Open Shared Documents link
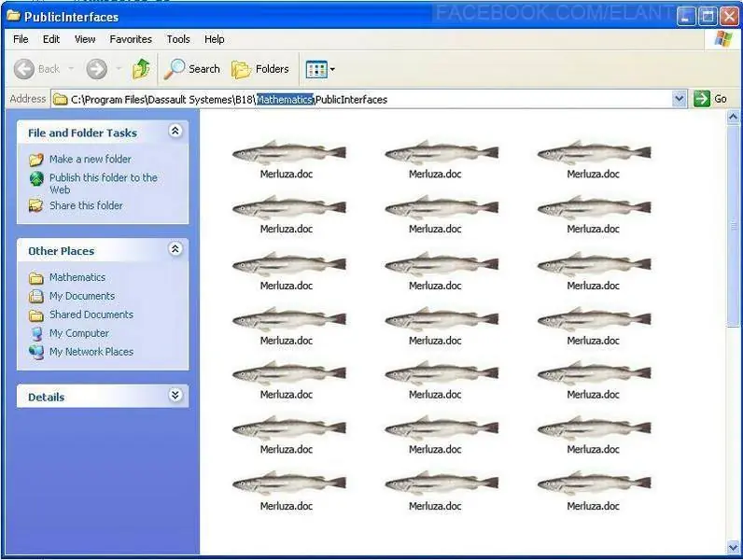Image resolution: width=743 pixels, height=560 pixels. click(91, 315)
